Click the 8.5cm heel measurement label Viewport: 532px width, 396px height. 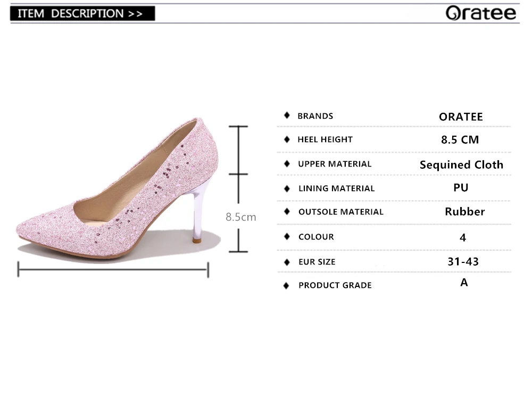click(241, 217)
